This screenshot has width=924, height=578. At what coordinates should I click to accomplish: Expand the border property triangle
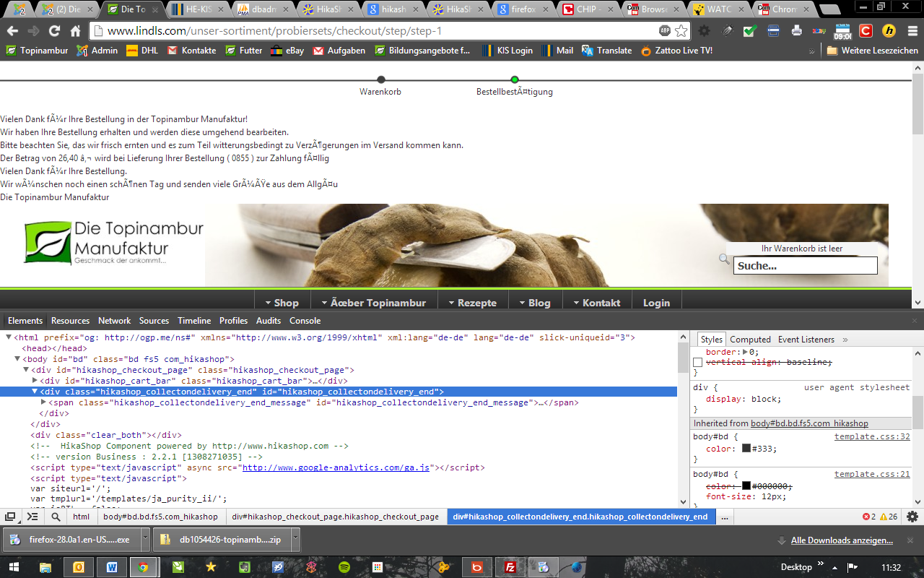tap(746, 352)
